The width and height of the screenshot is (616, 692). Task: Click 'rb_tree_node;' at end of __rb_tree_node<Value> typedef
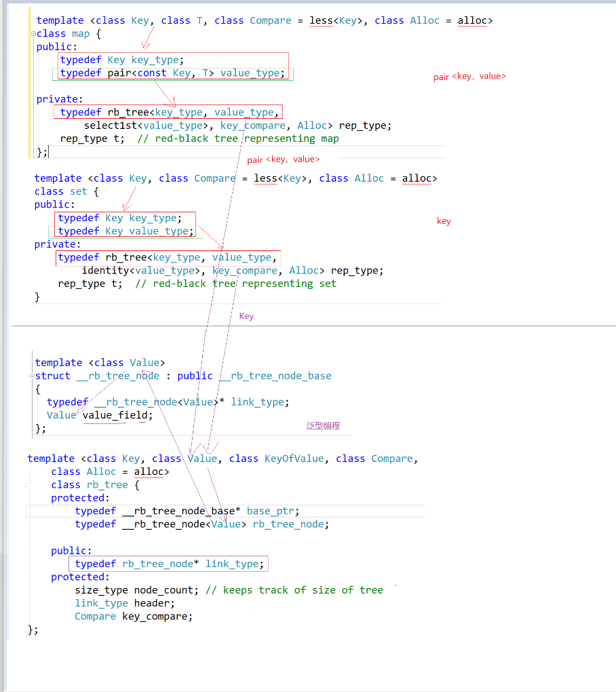(291, 524)
